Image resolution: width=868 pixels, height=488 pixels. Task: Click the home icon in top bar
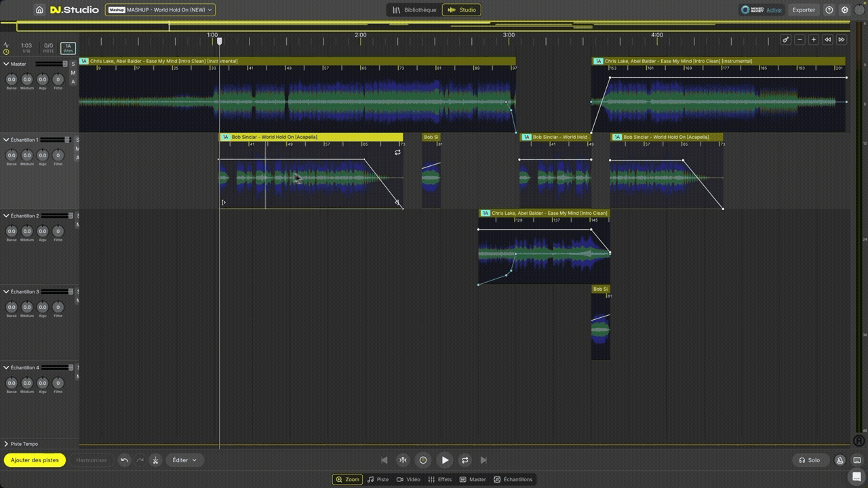pyautogui.click(x=39, y=10)
